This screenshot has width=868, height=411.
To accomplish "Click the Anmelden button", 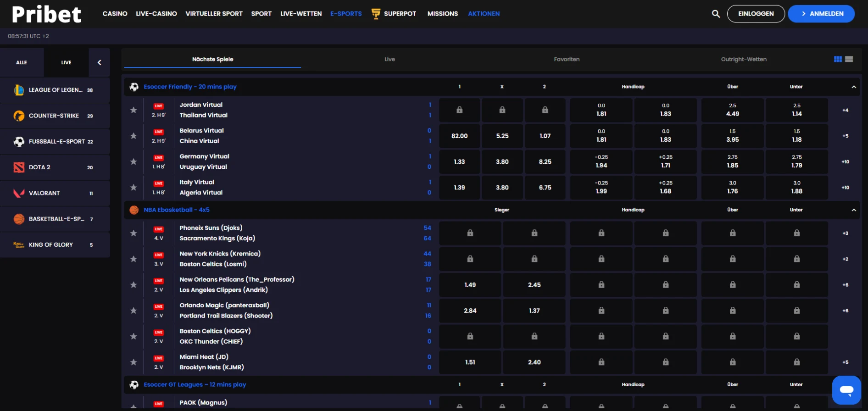I will point(821,14).
